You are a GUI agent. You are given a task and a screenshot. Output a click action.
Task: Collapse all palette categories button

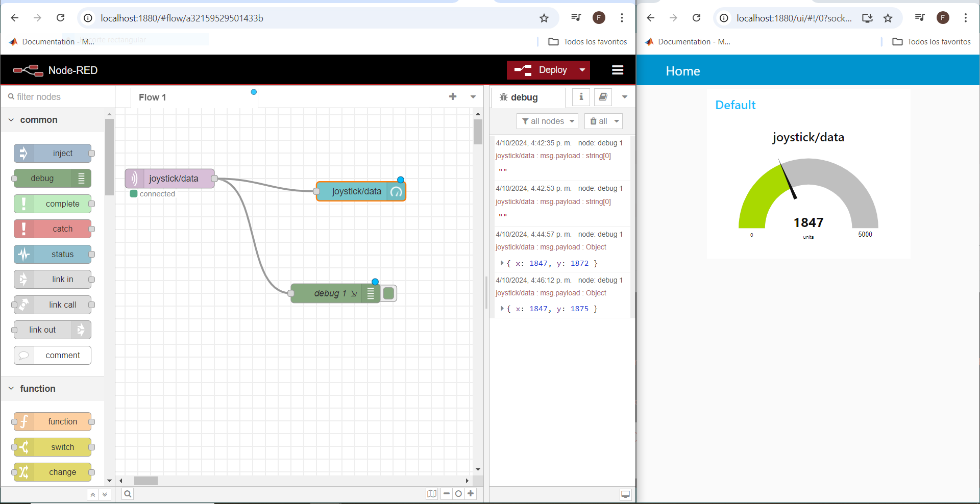92,494
